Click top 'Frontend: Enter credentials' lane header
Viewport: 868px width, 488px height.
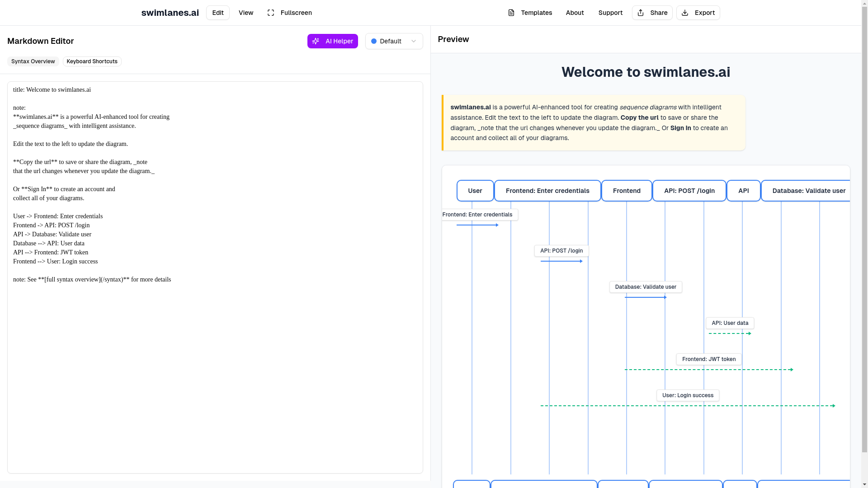[547, 191]
